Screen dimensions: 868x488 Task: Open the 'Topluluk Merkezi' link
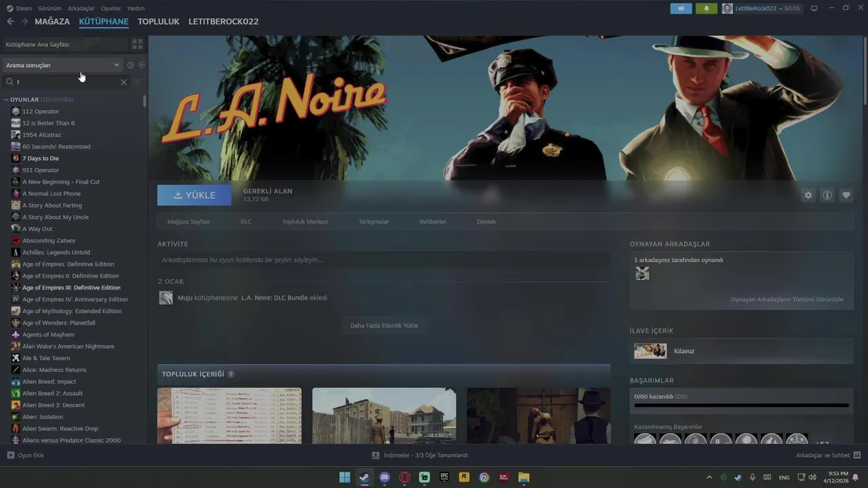(305, 222)
